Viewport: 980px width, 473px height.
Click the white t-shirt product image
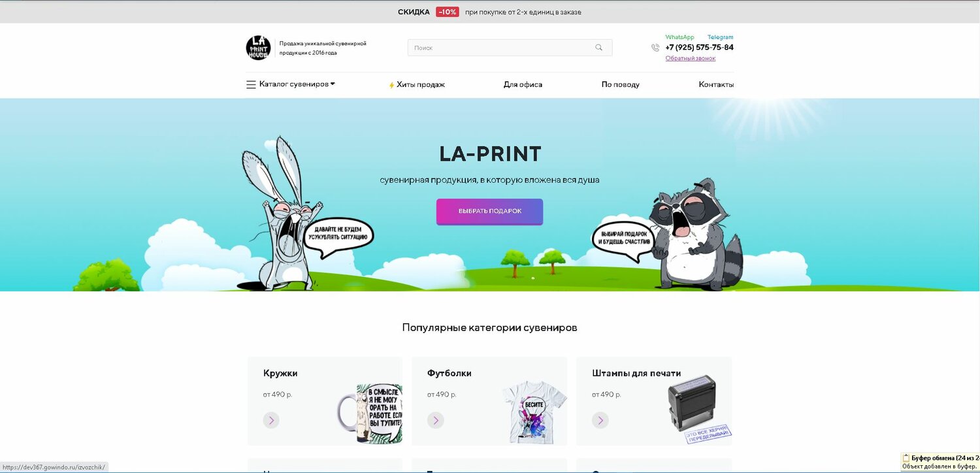click(534, 414)
